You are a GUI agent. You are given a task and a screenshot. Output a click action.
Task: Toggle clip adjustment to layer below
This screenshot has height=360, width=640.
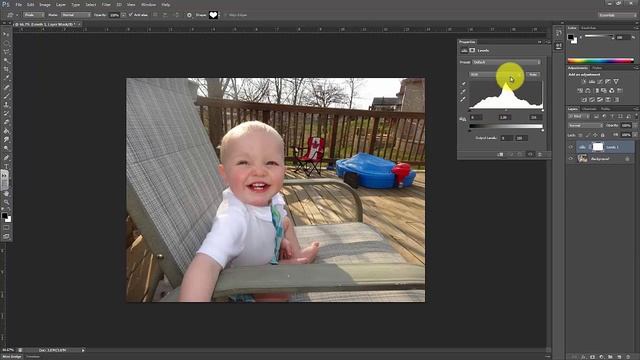(x=500, y=154)
